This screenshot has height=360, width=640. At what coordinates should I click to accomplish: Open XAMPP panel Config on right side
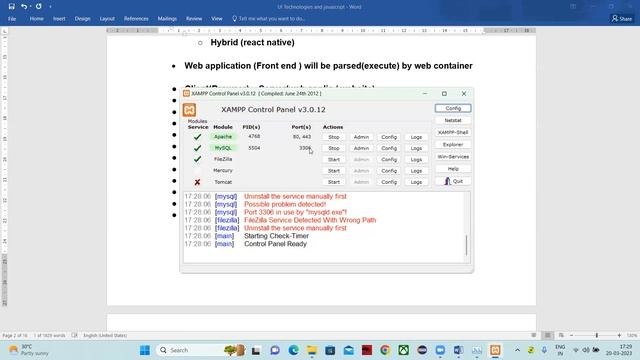[x=453, y=108]
